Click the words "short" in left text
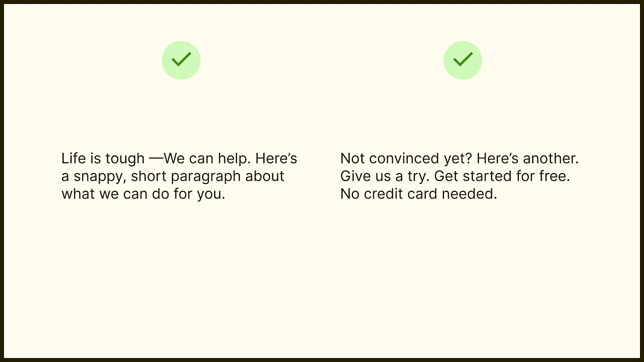 pos(149,176)
